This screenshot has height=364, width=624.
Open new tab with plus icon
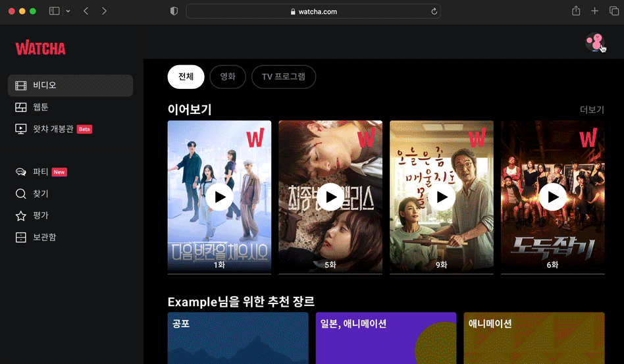coord(594,11)
